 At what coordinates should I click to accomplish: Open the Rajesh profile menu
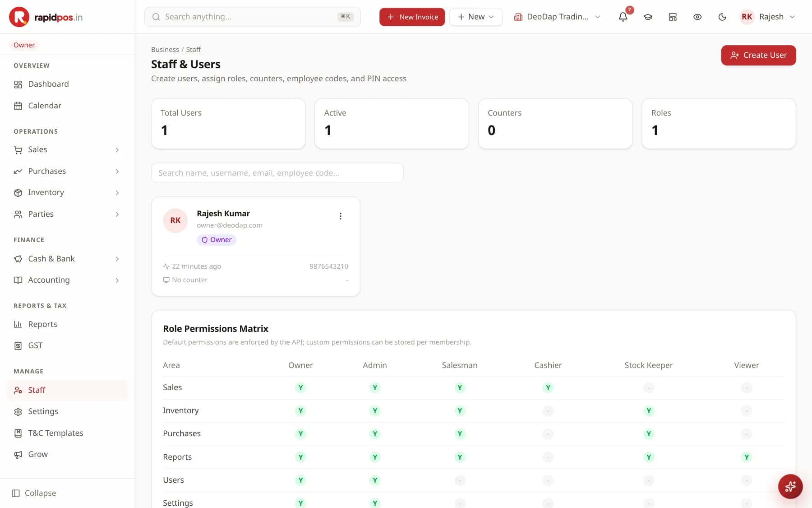768,17
